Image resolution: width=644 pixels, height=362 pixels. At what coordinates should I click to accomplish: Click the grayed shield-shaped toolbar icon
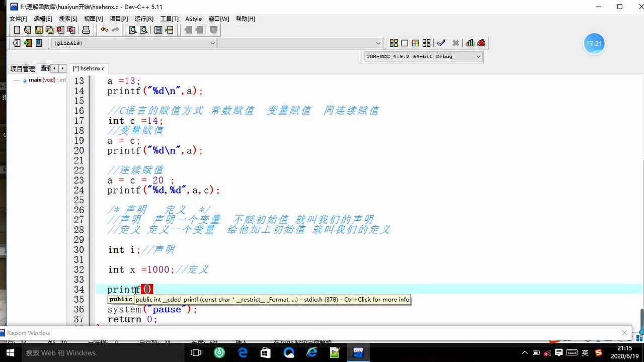(214, 30)
